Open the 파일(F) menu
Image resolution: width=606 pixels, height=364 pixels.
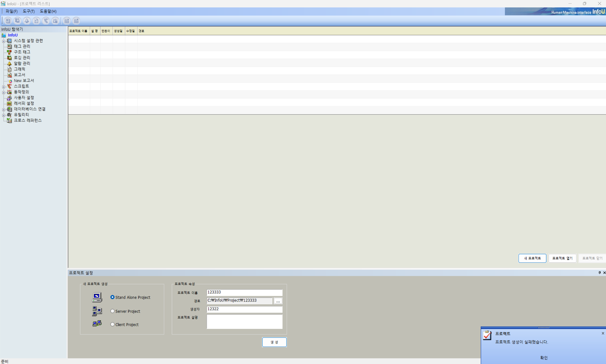click(12, 11)
